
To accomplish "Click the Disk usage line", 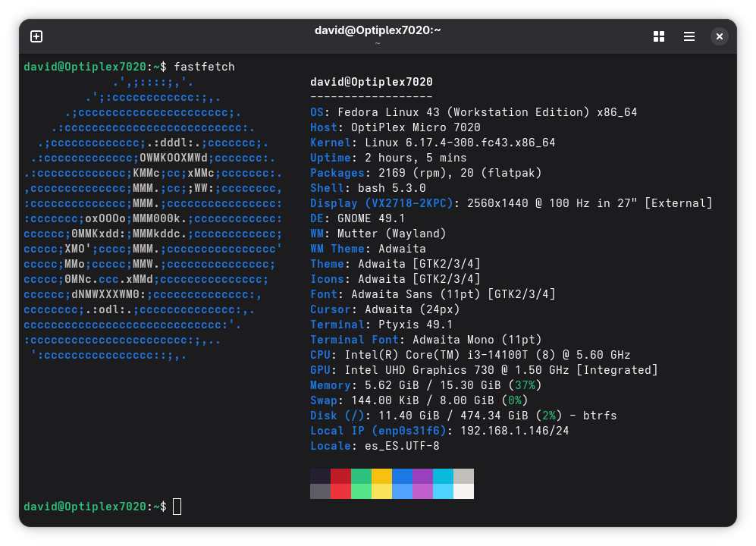I will (x=463, y=415).
